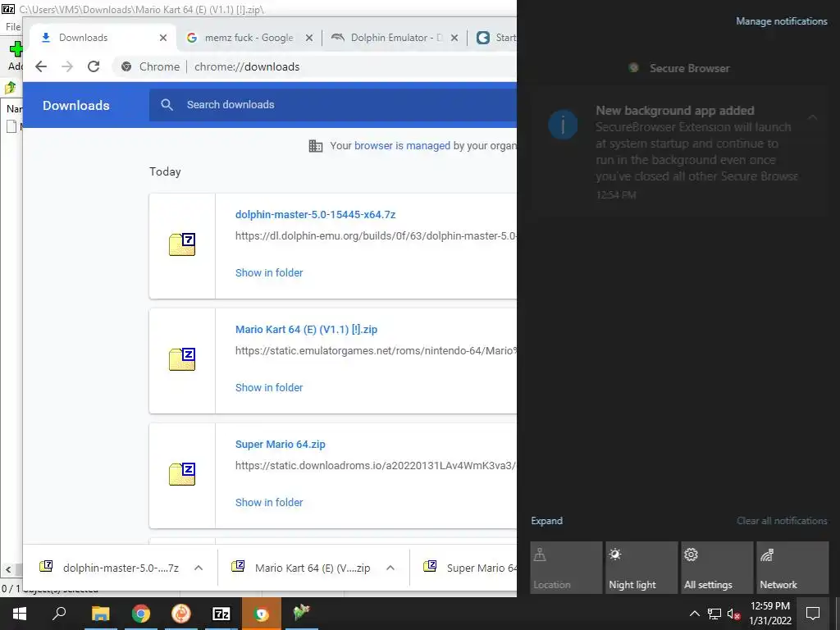Open Super Mario 64.zip file link
The height and width of the screenshot is (630, 840).
281,444
